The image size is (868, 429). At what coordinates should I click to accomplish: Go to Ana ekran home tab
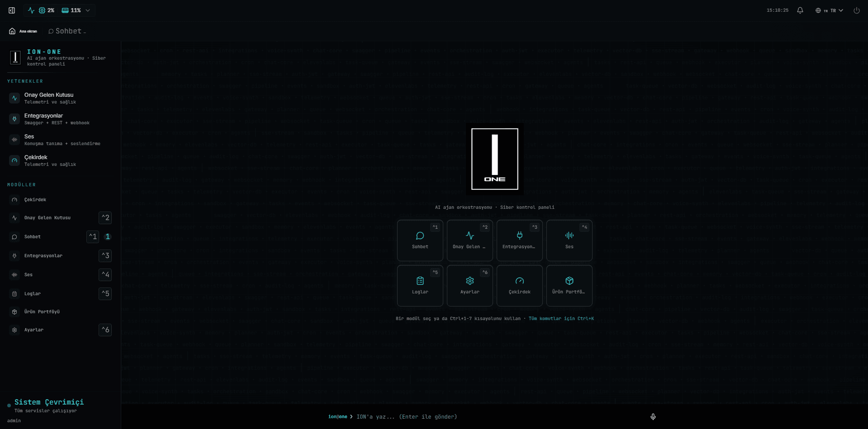coord(23,31)
